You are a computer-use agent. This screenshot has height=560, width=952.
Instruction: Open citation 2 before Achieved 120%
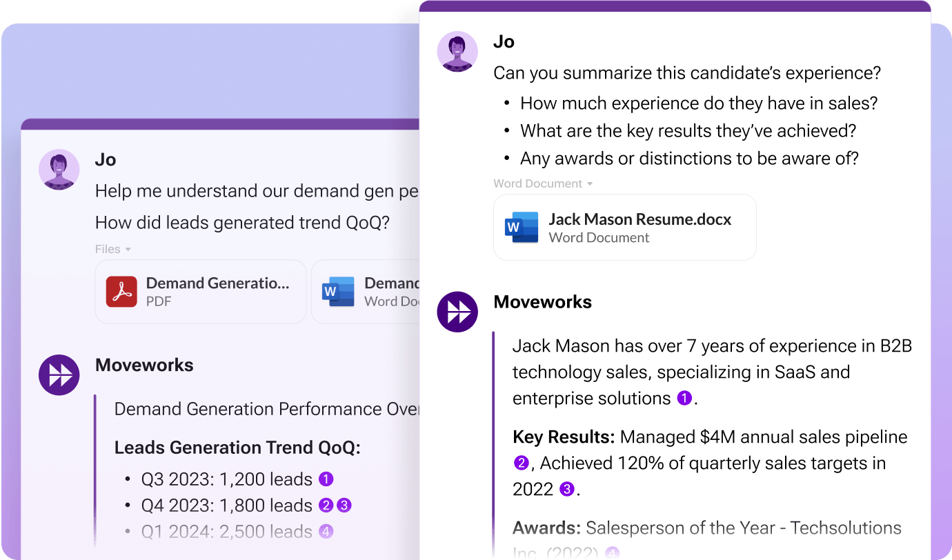522,463
